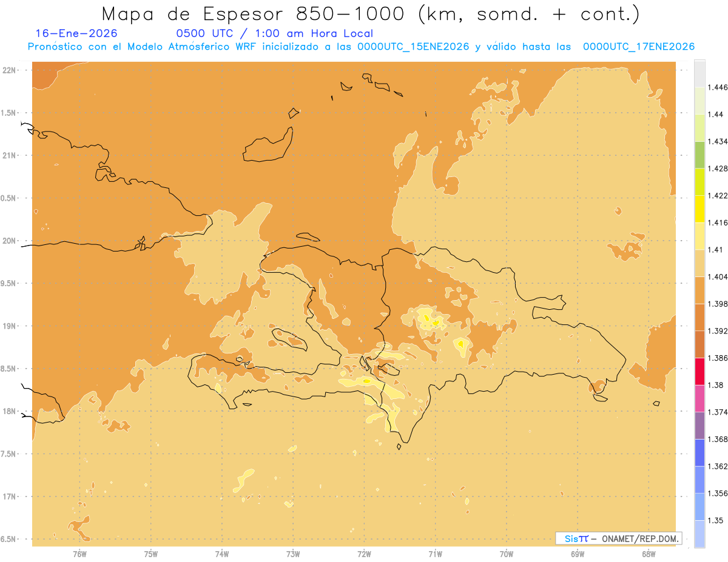728x562 pixels.
Task: Select the bright yellow legend swatch between 1.416 and 1.422
Action: (x=699, y=209)
